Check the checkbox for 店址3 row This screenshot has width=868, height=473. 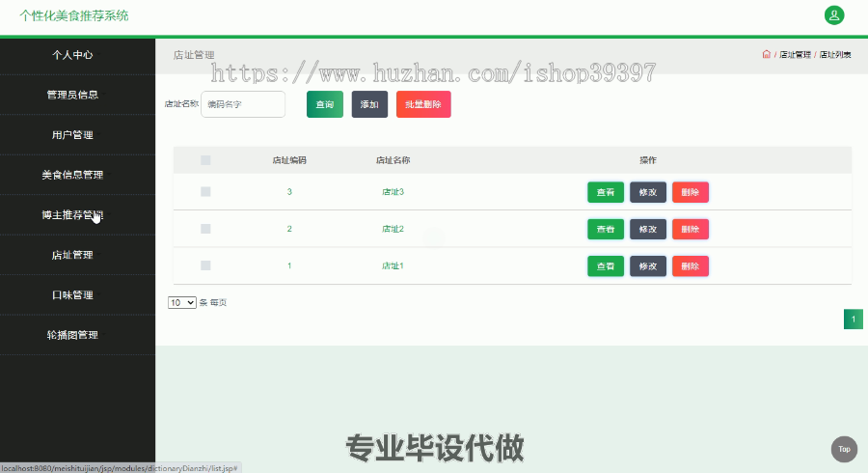205,192
